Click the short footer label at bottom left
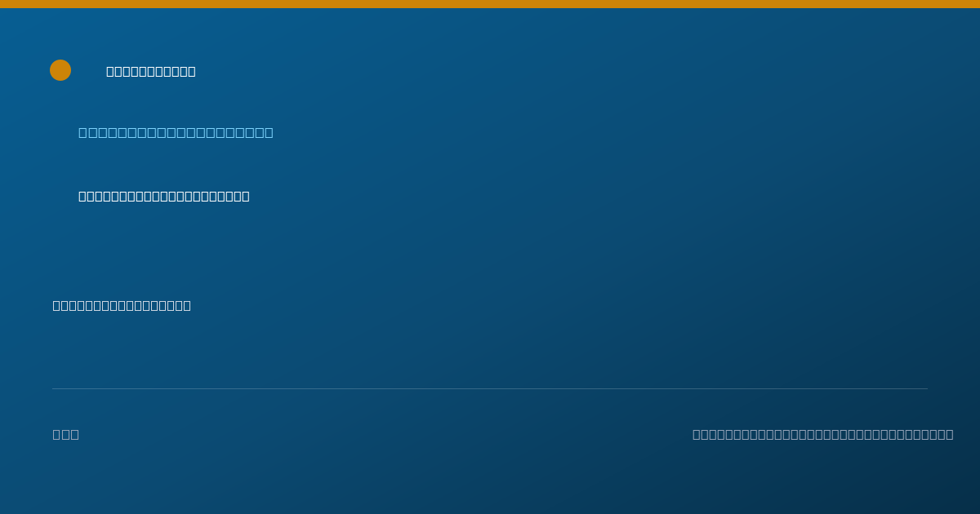 (x=66, y=434)
